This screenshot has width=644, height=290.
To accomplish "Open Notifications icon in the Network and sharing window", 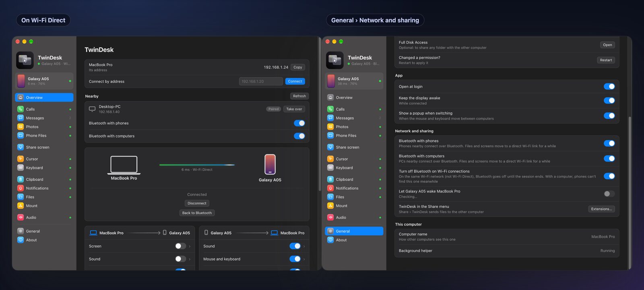I will [x=330, y=188].
